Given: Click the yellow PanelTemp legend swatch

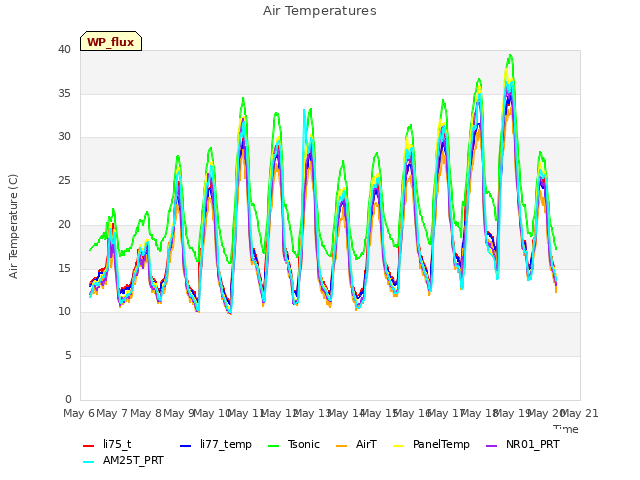Looking at the screenshot, I should pos(399,446).
